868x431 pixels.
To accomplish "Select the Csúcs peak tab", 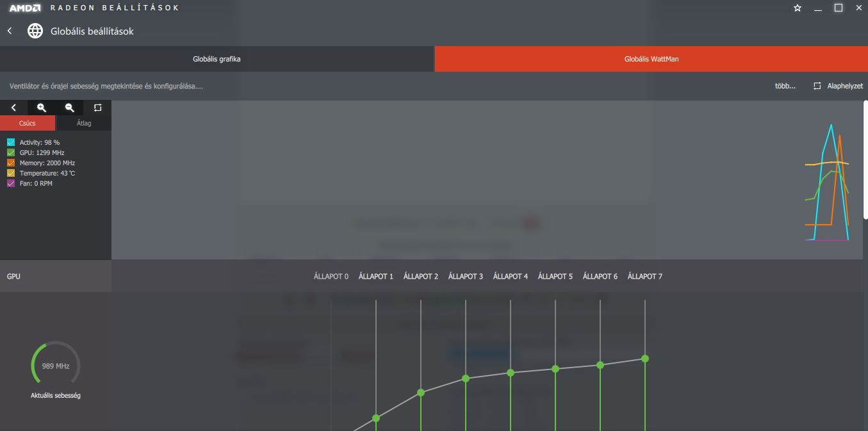I will click(28, 123).
